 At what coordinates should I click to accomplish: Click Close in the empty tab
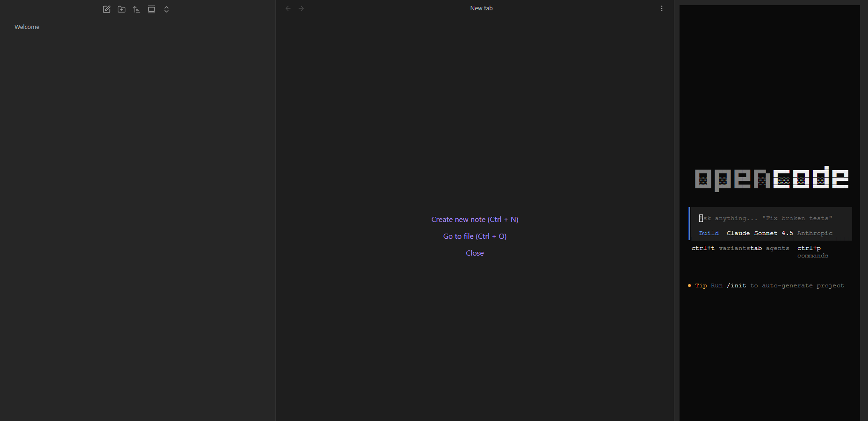point(475,253)
